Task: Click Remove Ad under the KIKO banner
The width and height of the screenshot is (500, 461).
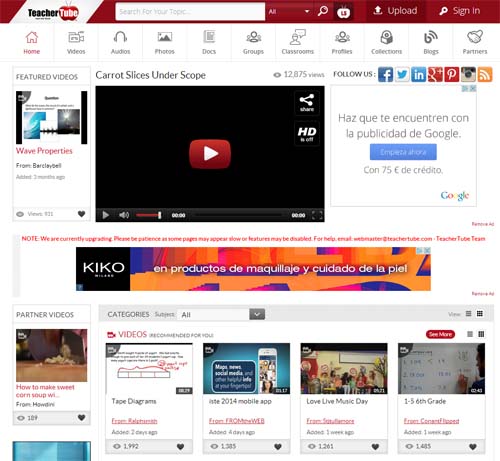Action: click(x=483, y=294)
